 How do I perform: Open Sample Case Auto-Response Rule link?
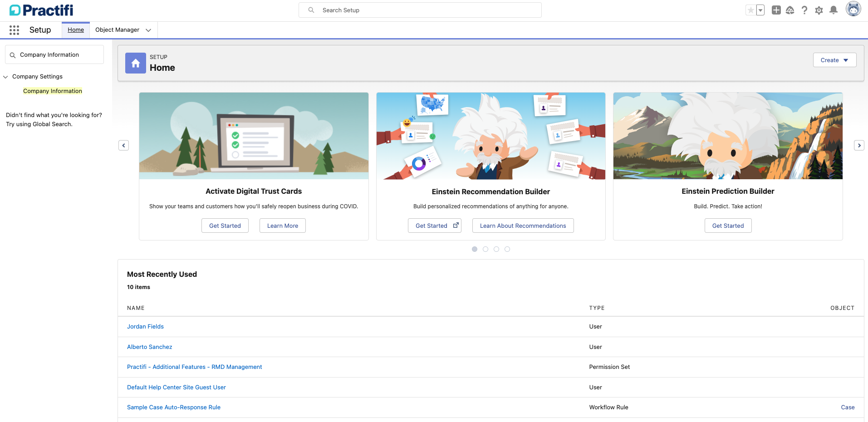tap(174, 407)
